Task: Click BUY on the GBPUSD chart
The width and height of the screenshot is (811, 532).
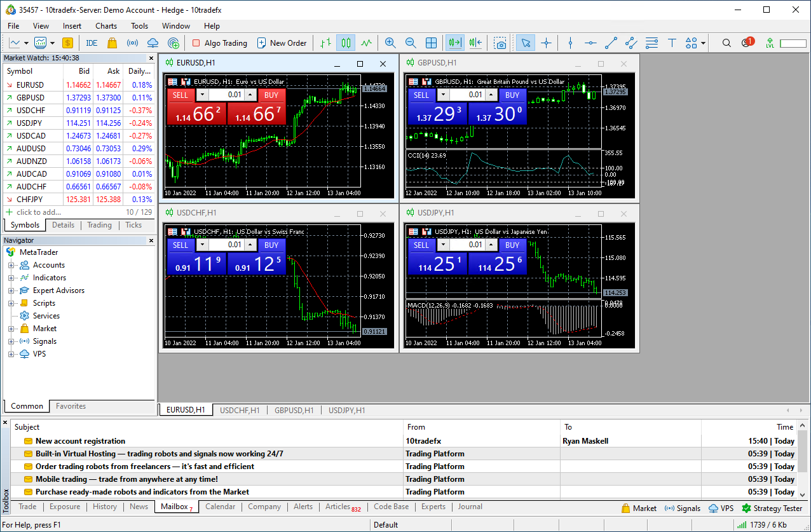Action: tap(513, 95)
